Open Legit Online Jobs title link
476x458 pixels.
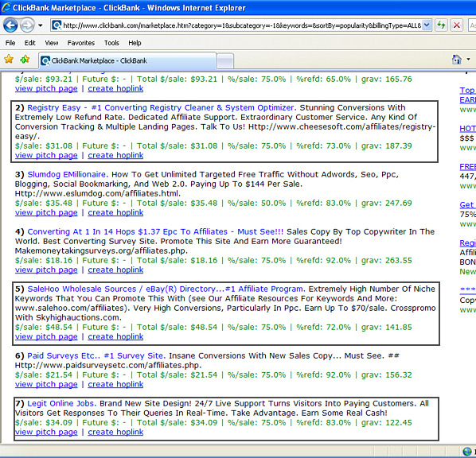click(62, 403)
